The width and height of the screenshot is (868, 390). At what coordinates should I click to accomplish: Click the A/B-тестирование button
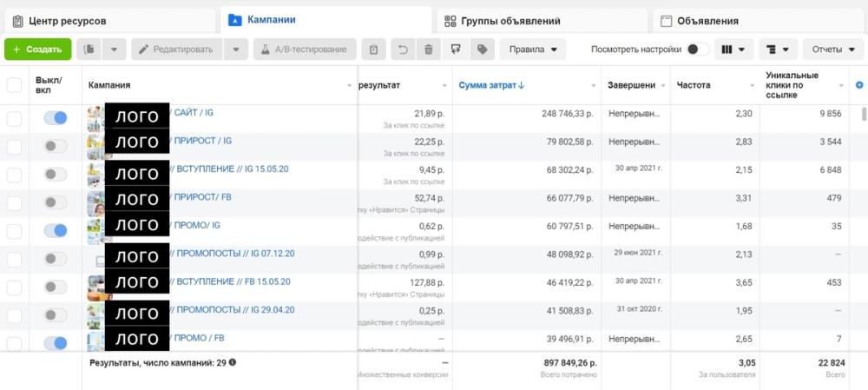[x=305, y=50]
